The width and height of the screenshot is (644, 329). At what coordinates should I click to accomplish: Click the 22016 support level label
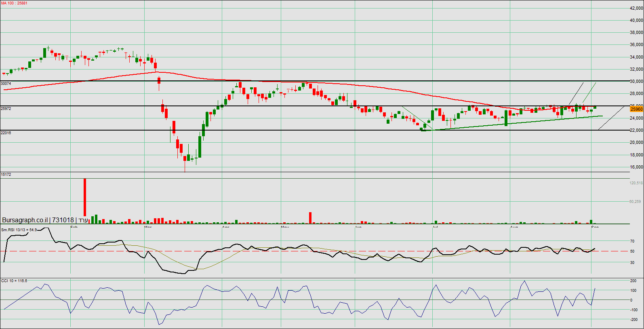tap(6, 133)
